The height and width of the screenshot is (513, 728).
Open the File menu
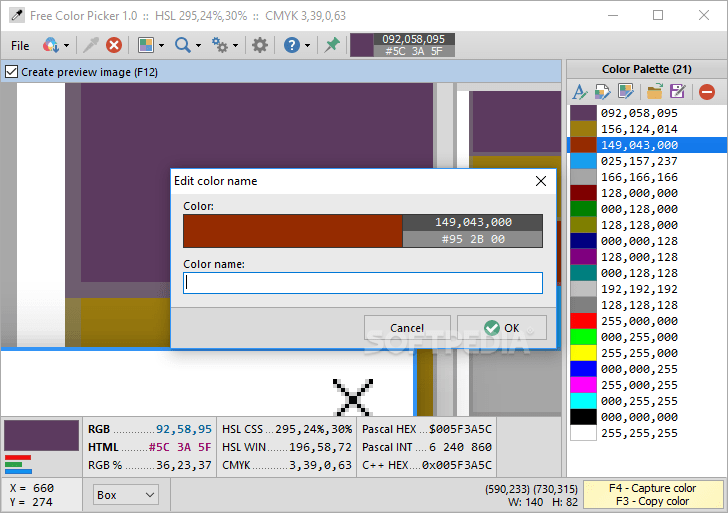(x=20, y=45)
